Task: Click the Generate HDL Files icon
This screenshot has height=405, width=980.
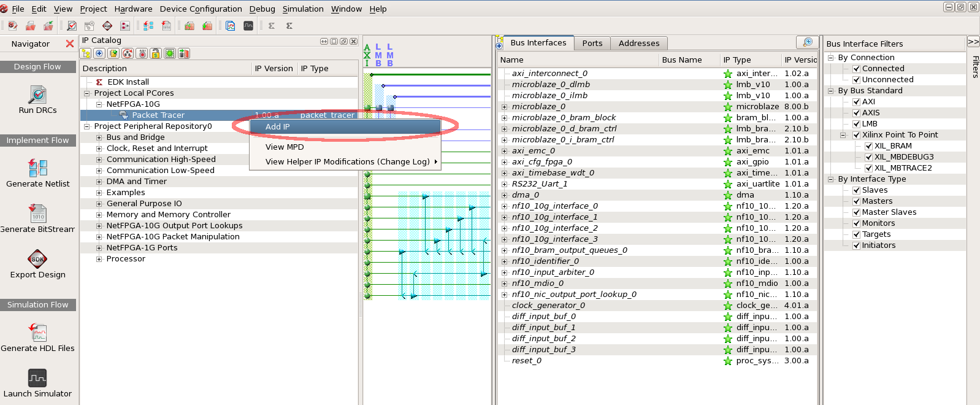Action: (x=37, y=333)
